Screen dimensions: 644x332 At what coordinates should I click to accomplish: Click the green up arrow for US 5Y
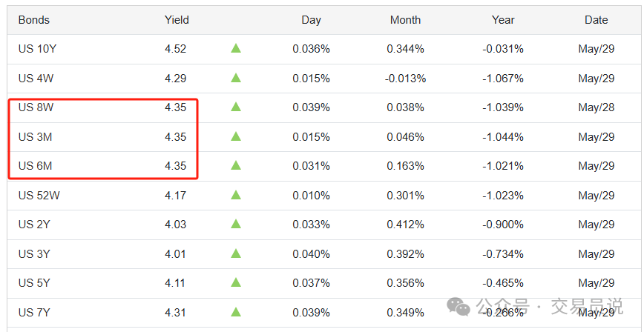pyautogui.click(x=236, y=283)
